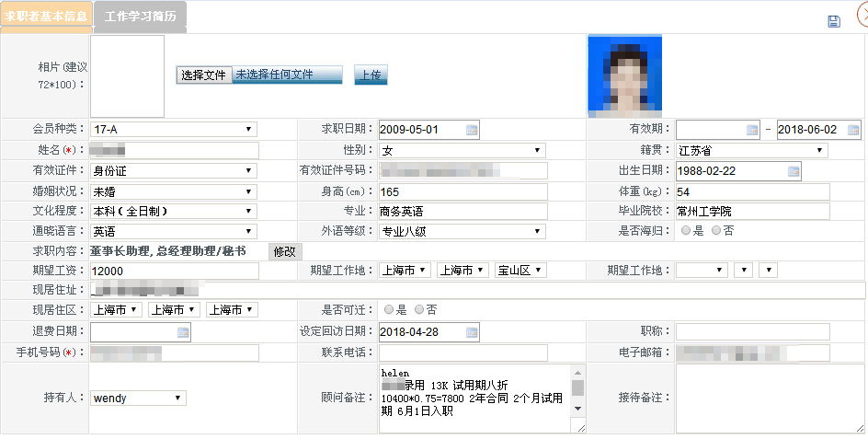The height and width of the screenshot is (439, 868).
Task: Switch to 工作学习简历 tab
Action: pos(140,16)
